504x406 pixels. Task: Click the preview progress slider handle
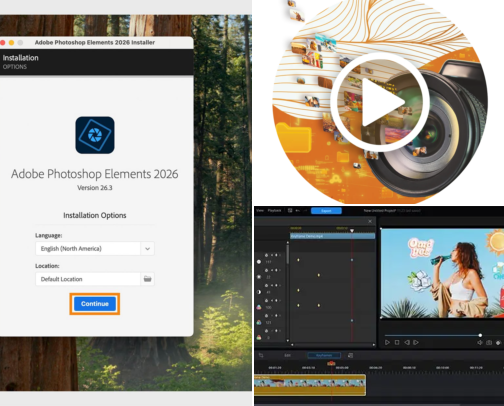(x=480, y=335)
